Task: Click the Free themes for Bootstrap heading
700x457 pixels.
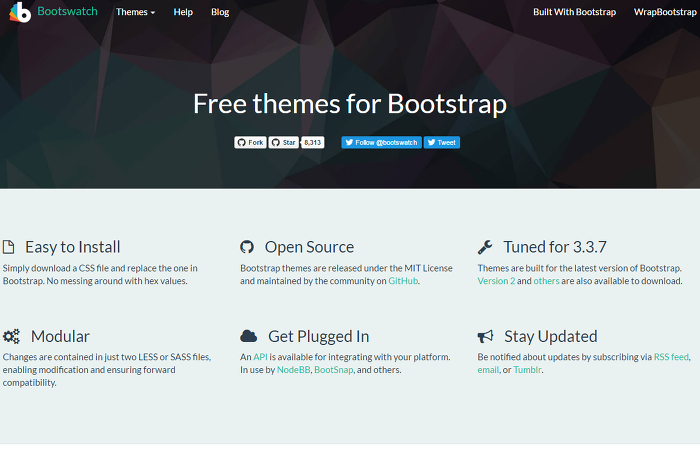Action: 350,104
